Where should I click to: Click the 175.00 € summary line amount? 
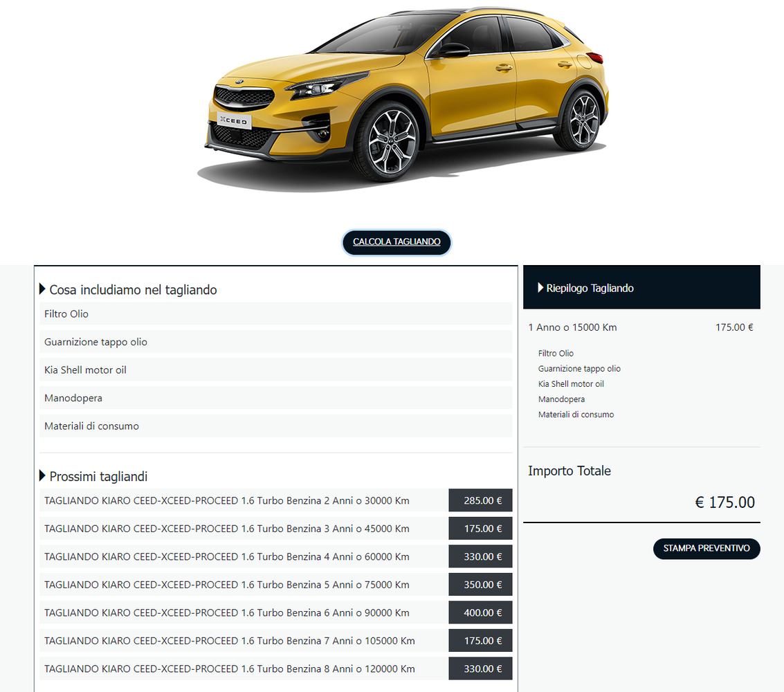(734, 327)
